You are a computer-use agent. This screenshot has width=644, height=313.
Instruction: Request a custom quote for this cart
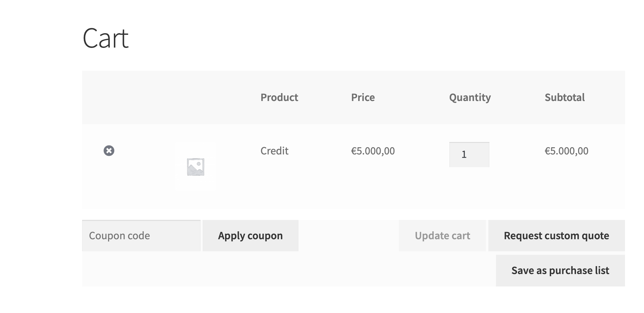coord(557,236)
